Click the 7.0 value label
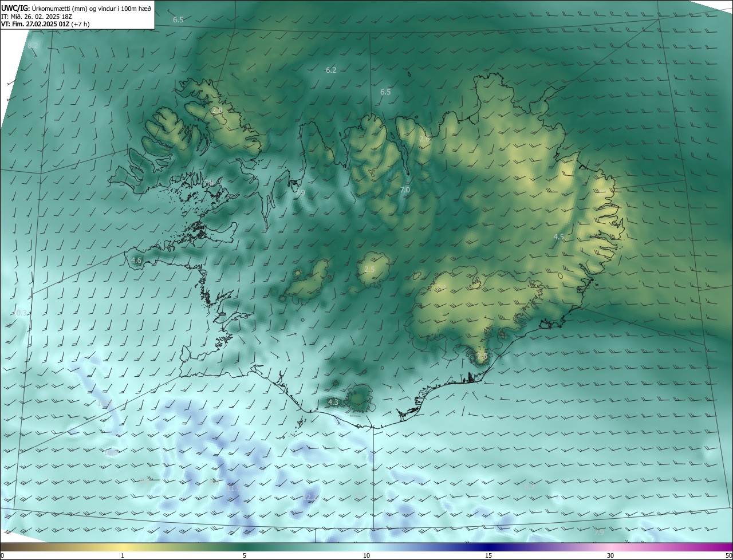This screenshot has height=560, width=733. pyautogui.click(x=405, y=190)
